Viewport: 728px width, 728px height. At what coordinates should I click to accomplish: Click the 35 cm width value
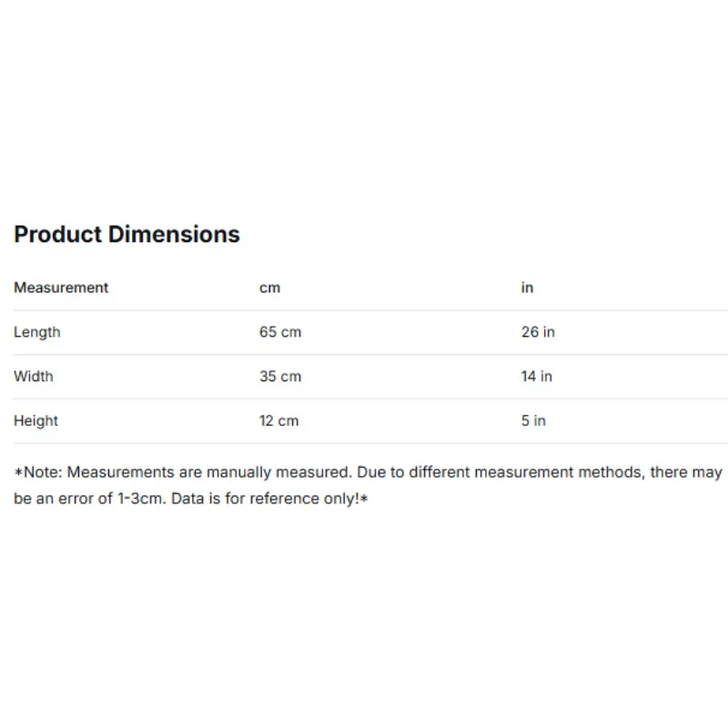coord(279,376)
